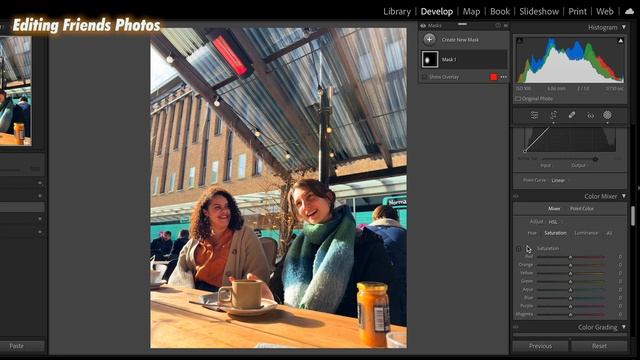Click the Previous button
This screenshot has width=640, height=360.
tap(540, 346)
